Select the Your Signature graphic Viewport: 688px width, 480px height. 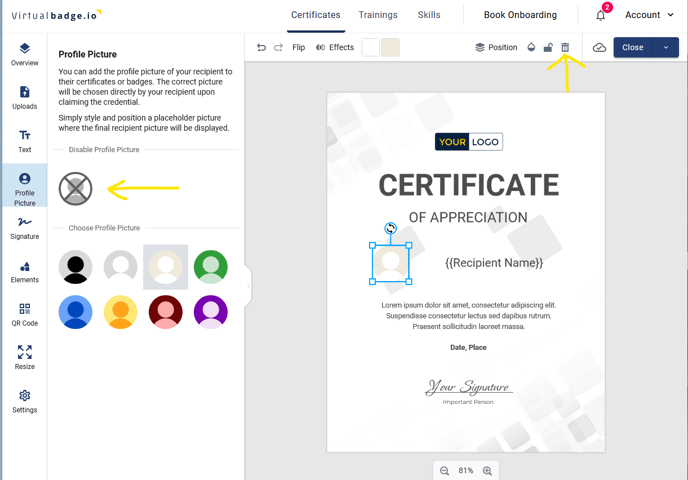point(469,387)
